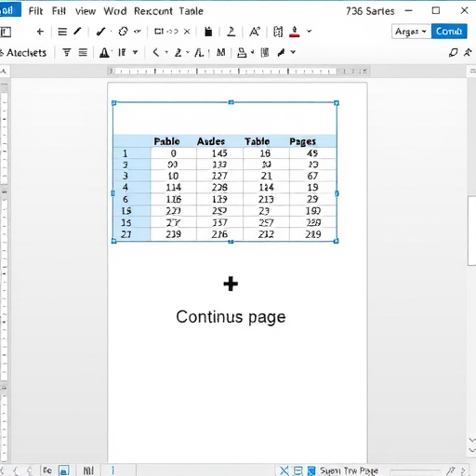
Task: Click the left chevron icon
Action: click(156, 53)
